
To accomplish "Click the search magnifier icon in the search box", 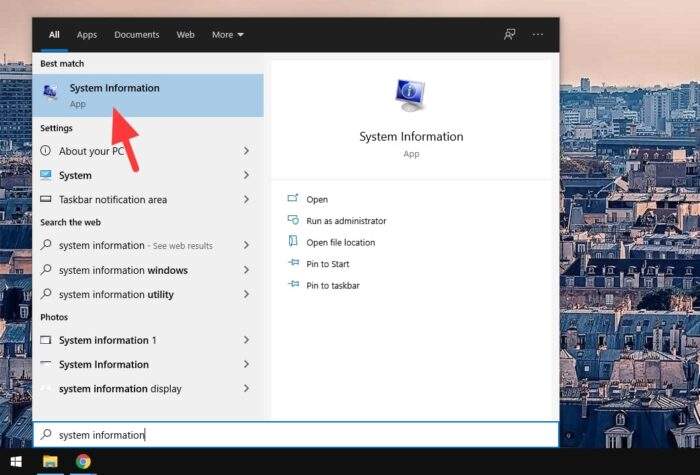I will pos(46,434).
